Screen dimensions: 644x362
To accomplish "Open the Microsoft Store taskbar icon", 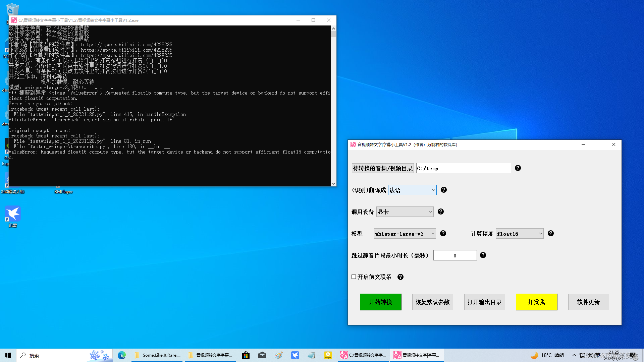I will click(246, 355).
